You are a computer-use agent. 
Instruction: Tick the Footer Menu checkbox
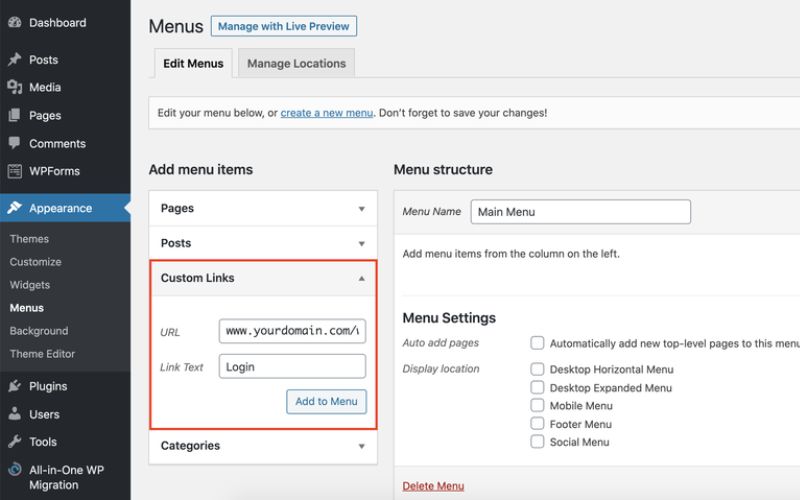pyautogui.click(x=538, y=424)
